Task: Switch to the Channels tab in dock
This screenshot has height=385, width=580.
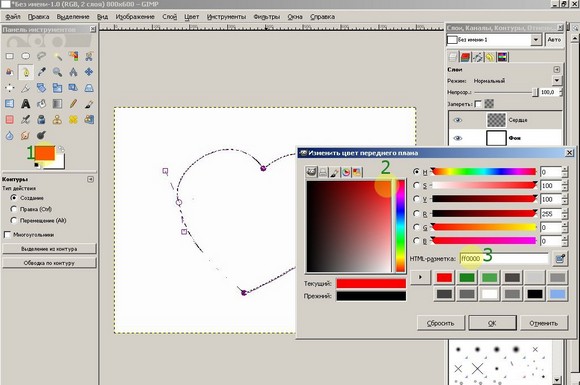Action: coord(465,57)
